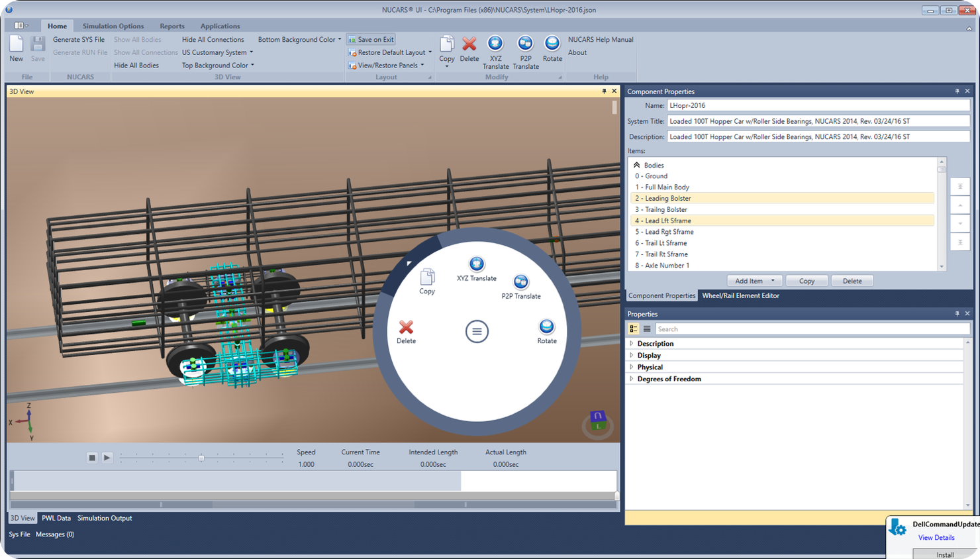The image size is (980, 559).
Task: Click ribbon Copy icon in Modify group
Action: coord(447,44)
